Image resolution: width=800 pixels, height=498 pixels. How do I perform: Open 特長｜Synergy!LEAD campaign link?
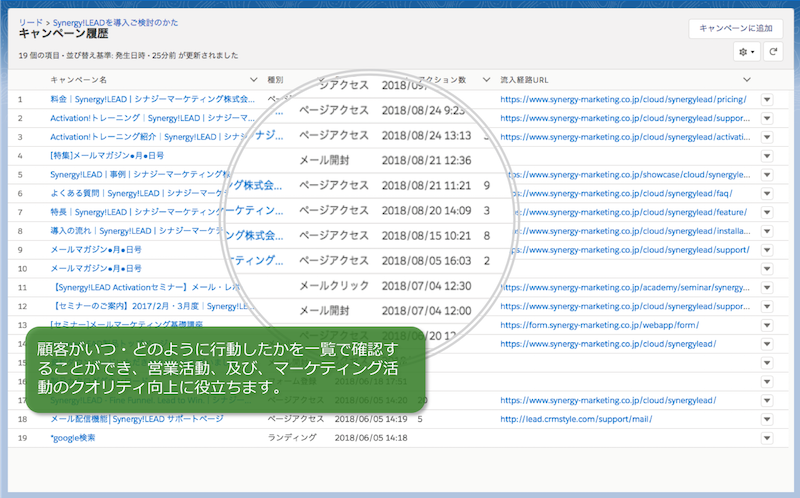pos(136,212)
